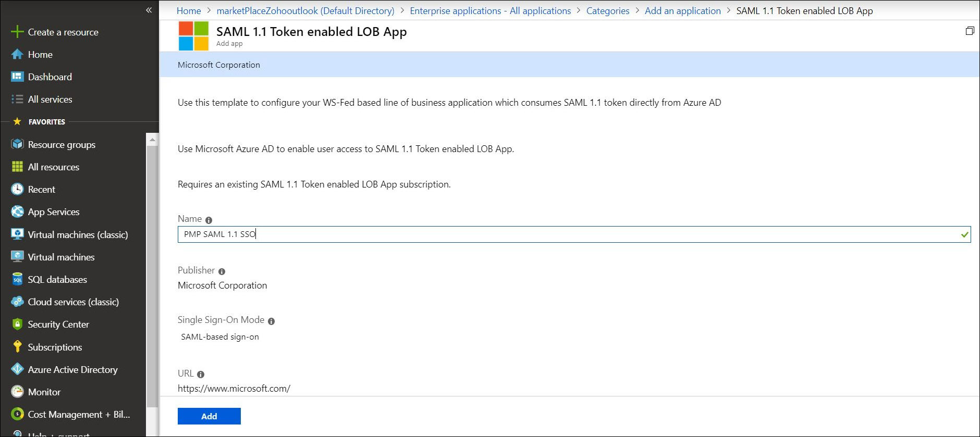The height and width of the screenshot is (437, 980).
Task: Open Create a resource in sidebar
Action: 63,32
